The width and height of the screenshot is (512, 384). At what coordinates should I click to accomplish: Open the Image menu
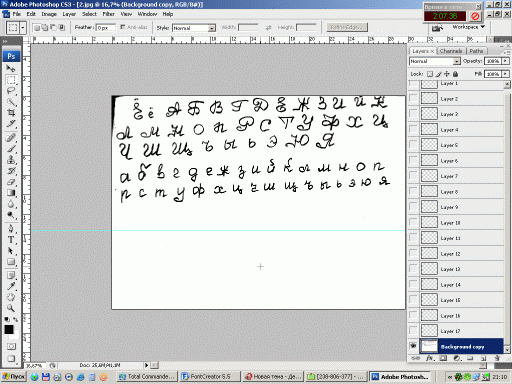[x=49, y=14]
